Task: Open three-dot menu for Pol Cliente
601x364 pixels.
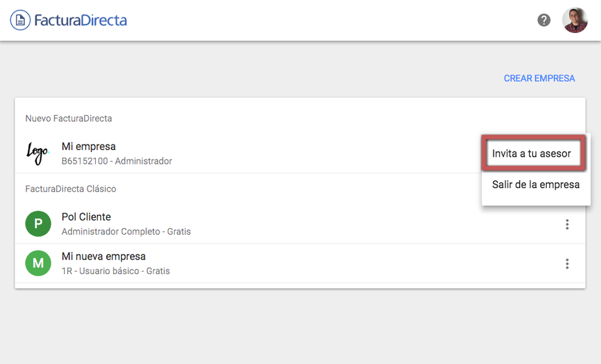Action: [x=567, y=224]
